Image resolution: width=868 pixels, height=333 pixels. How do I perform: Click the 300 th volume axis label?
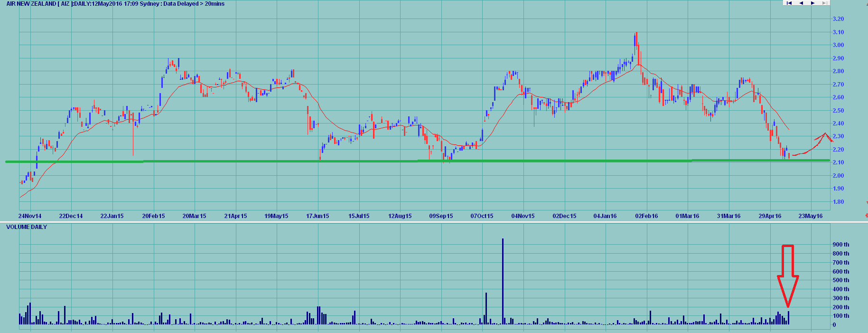pyautogui.click(x=841, y=298)
